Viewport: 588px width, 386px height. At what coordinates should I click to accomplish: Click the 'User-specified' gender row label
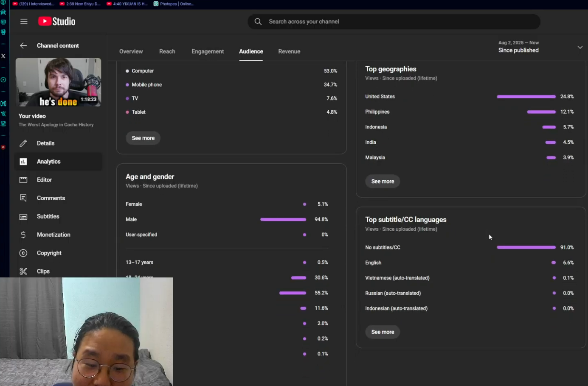click(141, 235)
